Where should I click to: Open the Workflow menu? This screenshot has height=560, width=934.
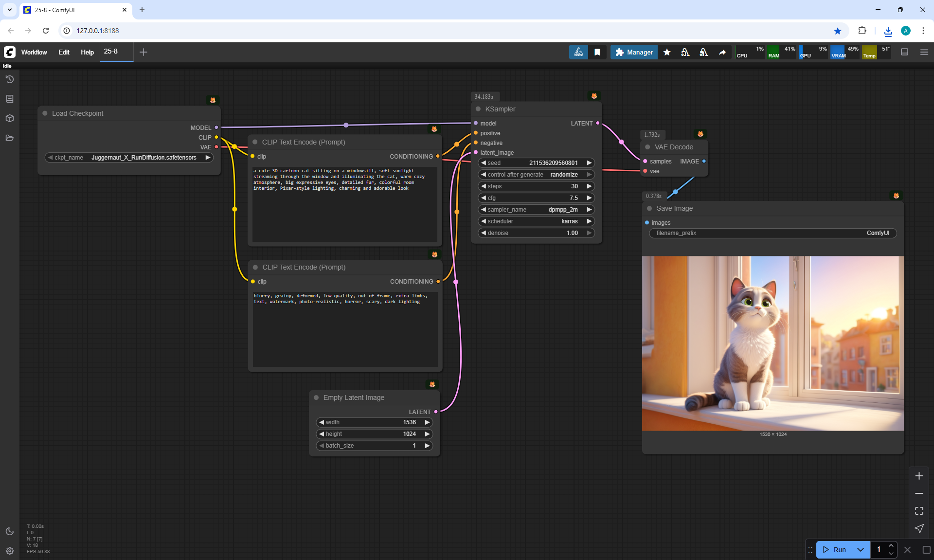pos(34,52)
